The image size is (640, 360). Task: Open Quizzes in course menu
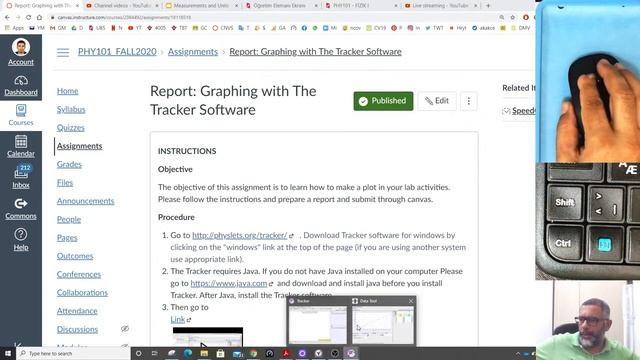click(71, 128)
